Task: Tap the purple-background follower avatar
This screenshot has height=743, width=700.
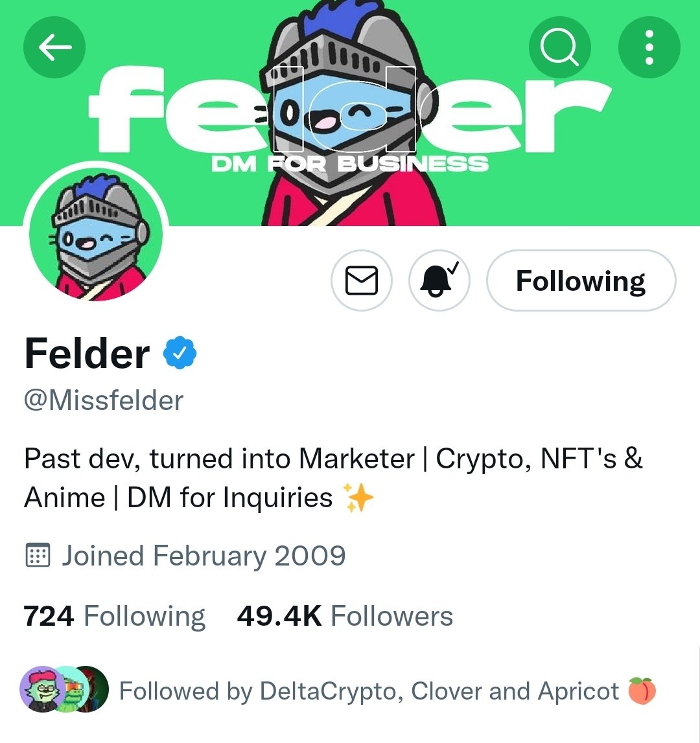Action: tap(40, 689)
